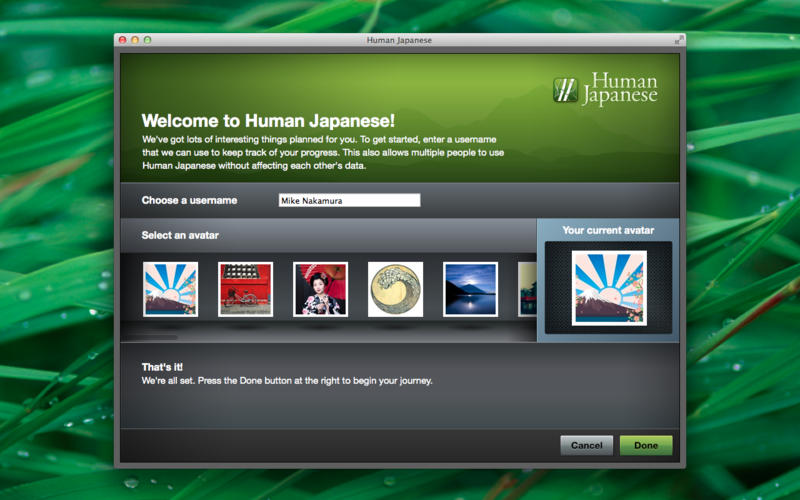This screenshot has height=500, width=800.
Task: Zoom window with the green button
Action: [147, 40]
